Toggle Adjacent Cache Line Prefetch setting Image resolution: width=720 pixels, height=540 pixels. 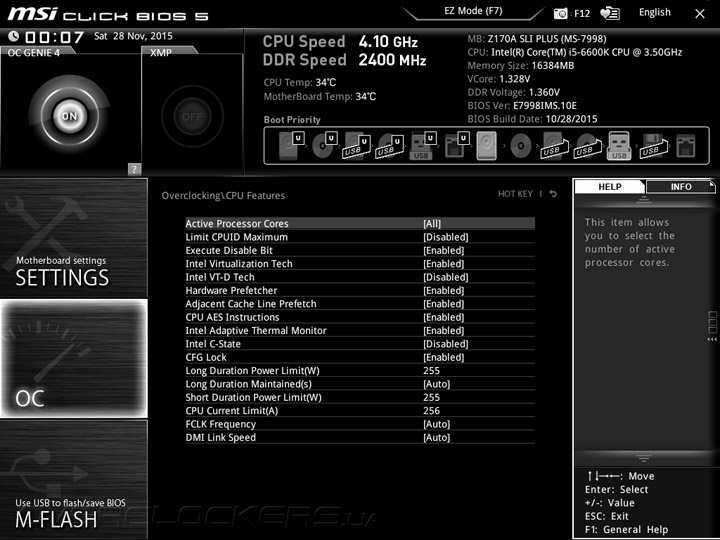(360, 304)
